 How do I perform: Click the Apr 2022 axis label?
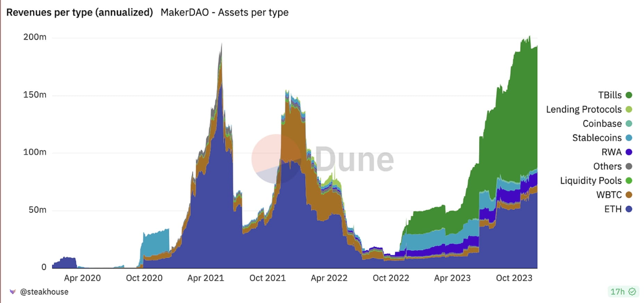(329, 278)
